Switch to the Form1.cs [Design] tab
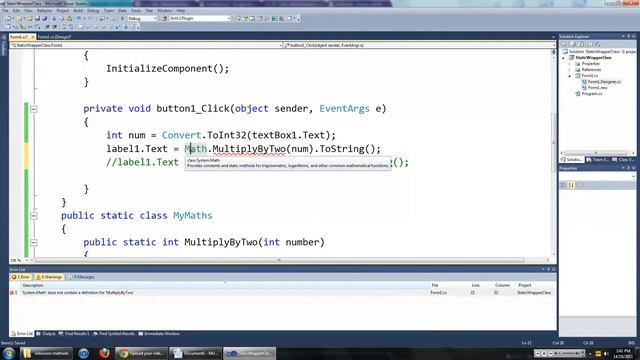This screenshot has width=640, height=360. pyautogui.click(x=54, y=37)
